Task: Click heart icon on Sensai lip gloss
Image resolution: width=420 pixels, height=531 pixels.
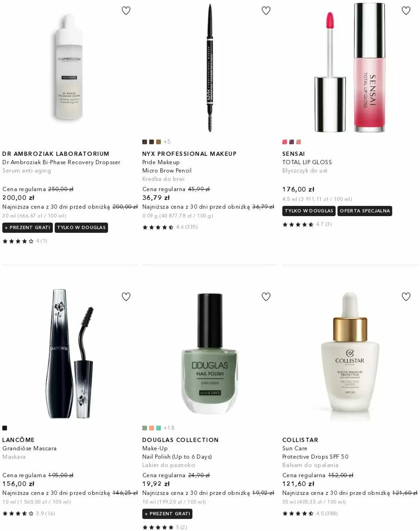Action: click(406, 11)
